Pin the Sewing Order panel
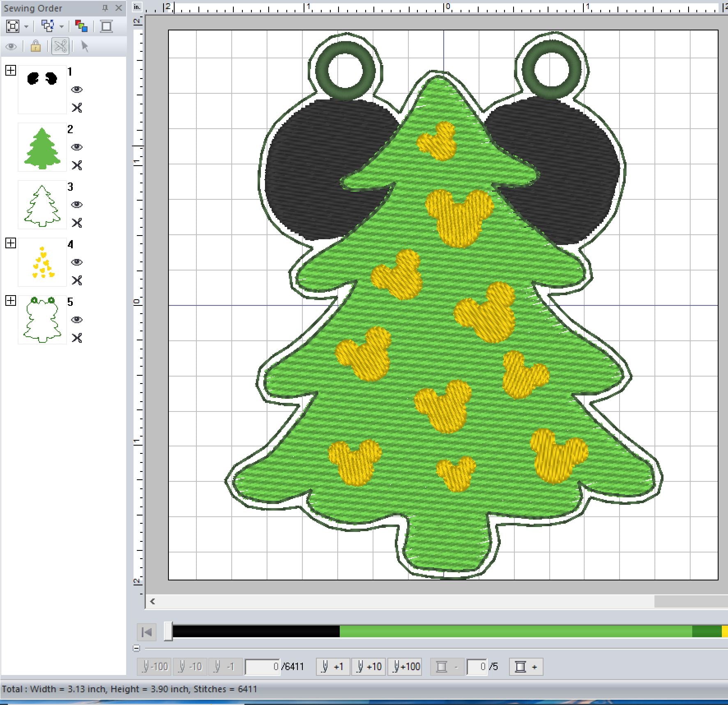Image resolution: width=728 pixels, height=705 pixels. (105, 8)
